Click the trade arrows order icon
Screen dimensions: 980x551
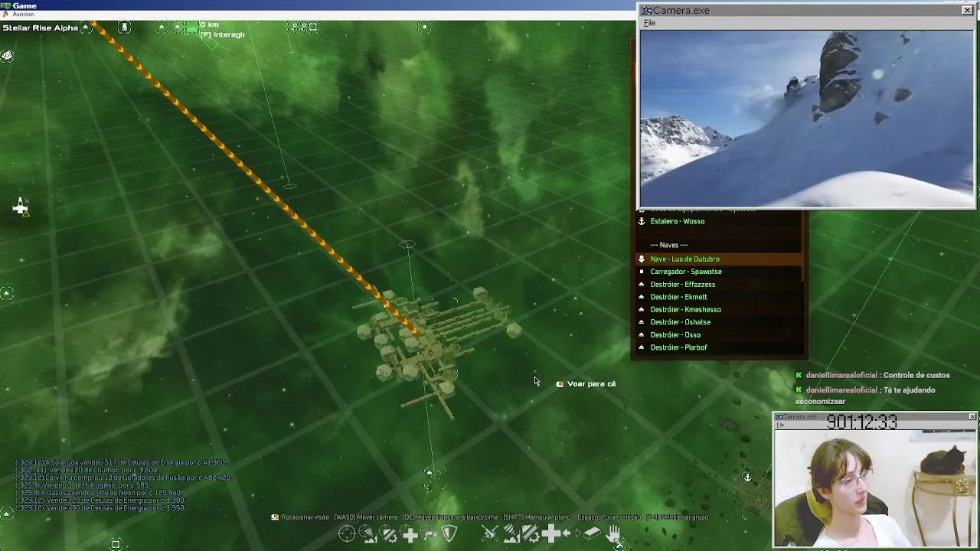pos(571,533)
